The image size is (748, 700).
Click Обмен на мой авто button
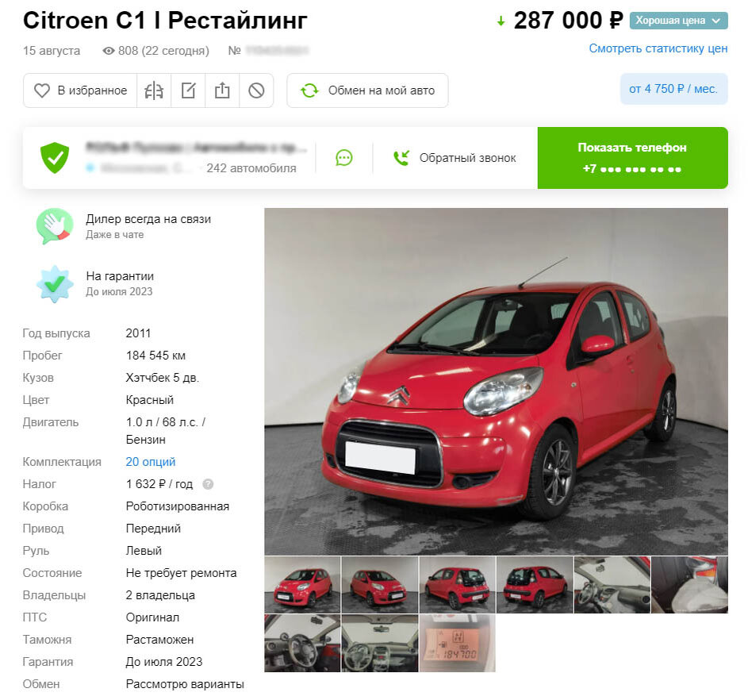tap(367, 90)
